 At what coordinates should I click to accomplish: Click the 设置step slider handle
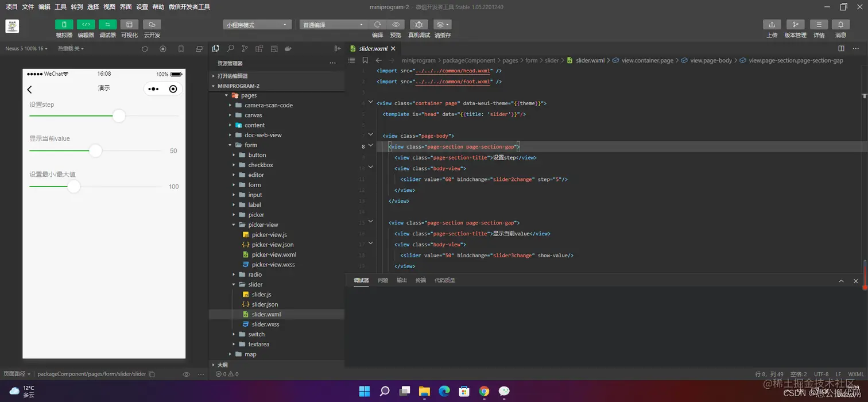point(119,116)
